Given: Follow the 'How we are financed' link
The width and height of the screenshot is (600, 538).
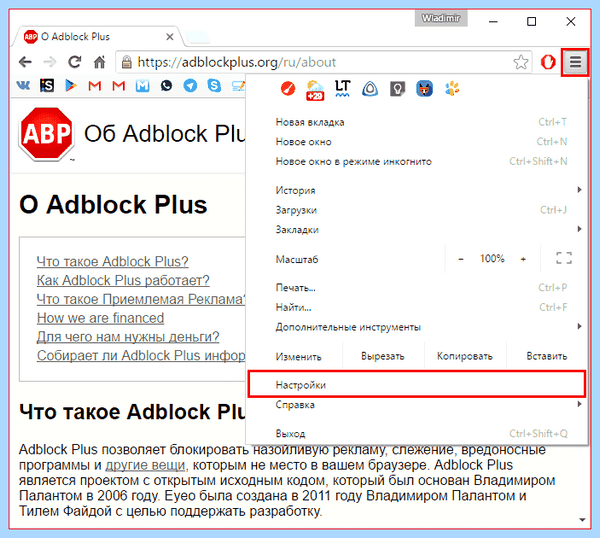Looking at the screenshot, I should point(100,318).
